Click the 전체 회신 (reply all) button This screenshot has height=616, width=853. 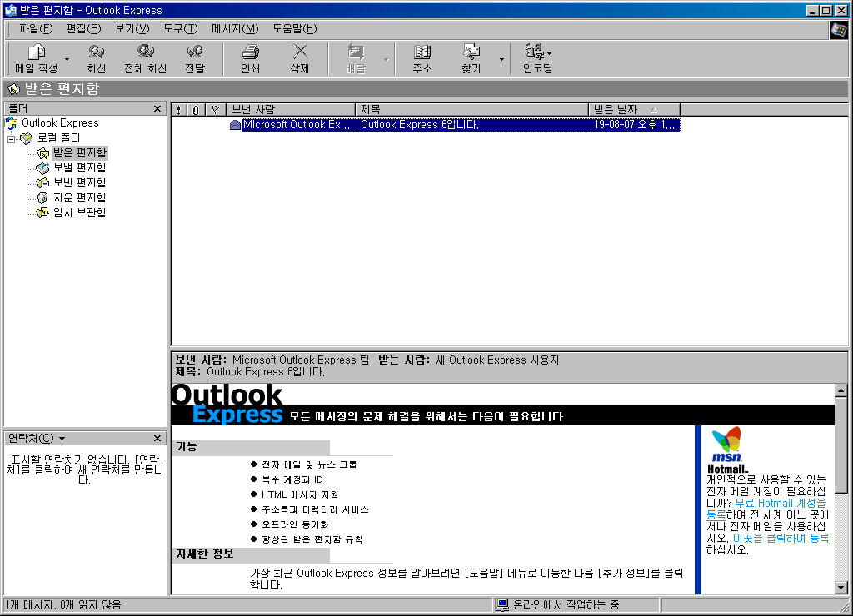coord(145,58)
